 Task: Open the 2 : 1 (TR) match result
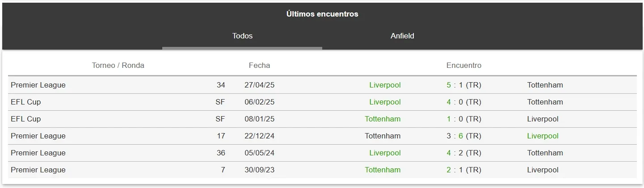click(464, 170)
